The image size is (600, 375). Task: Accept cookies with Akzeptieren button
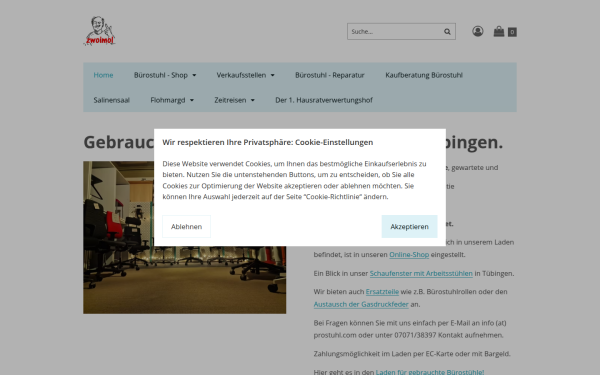[x=409, y=227]
